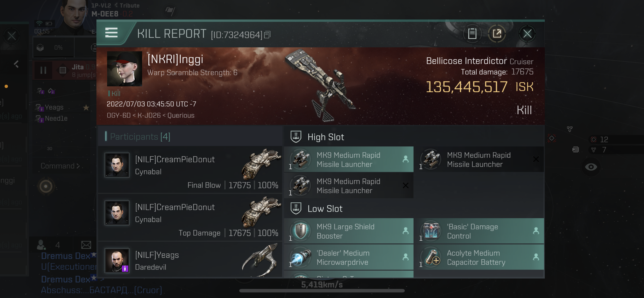Click the Kill Report clipboard copy icon

point(472,34)
